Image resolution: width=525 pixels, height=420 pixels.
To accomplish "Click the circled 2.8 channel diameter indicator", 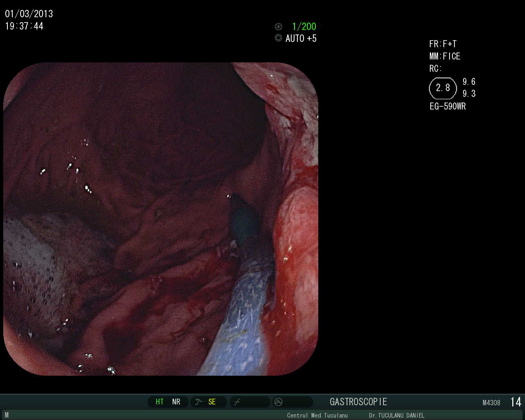I will (x=443, y=88).
